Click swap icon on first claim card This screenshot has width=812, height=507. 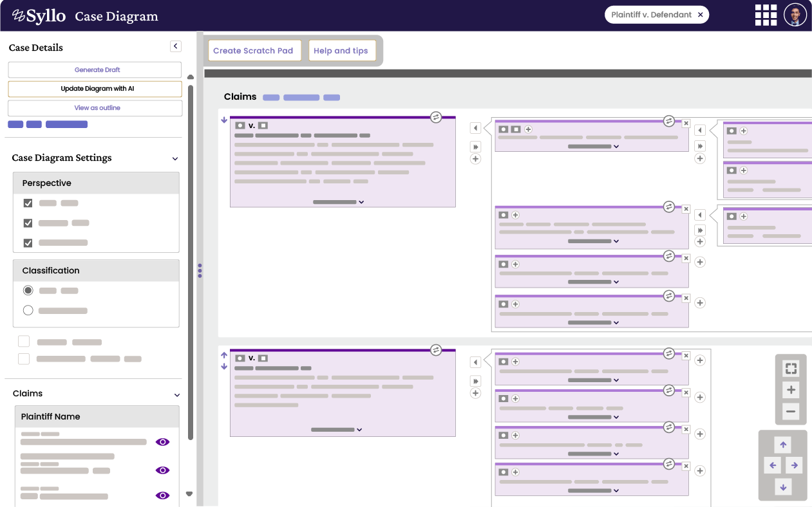(436, 117)
